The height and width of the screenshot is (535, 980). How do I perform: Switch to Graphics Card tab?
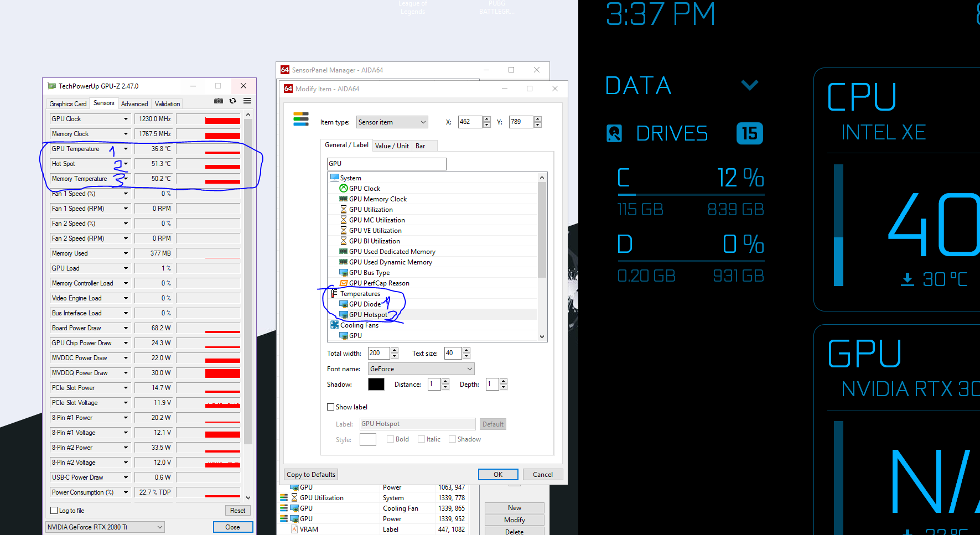click(x=68, y=104)
